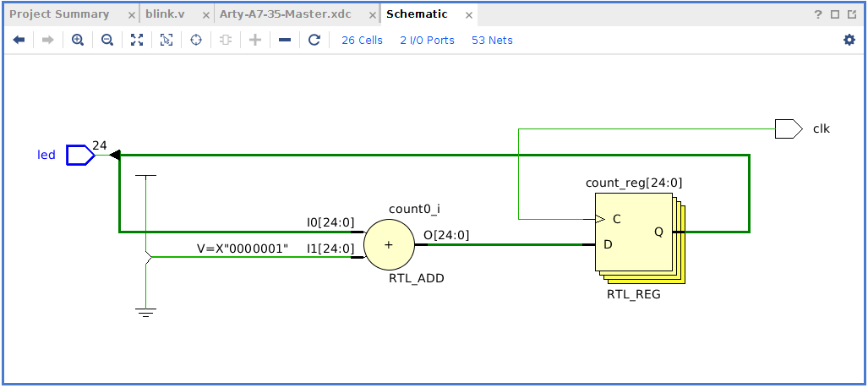868x388 pixels.
Task: Open the blink.v tab
Action: tap(165, 14)
